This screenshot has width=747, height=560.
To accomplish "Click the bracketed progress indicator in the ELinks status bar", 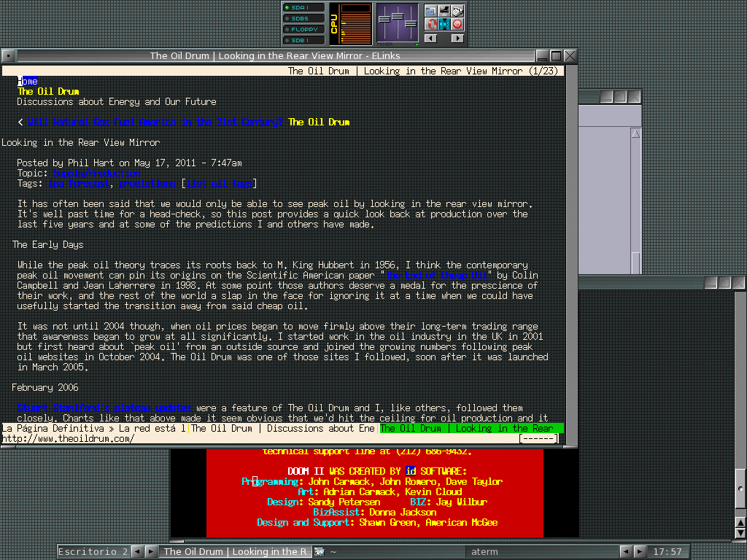I will pos(539,438).
